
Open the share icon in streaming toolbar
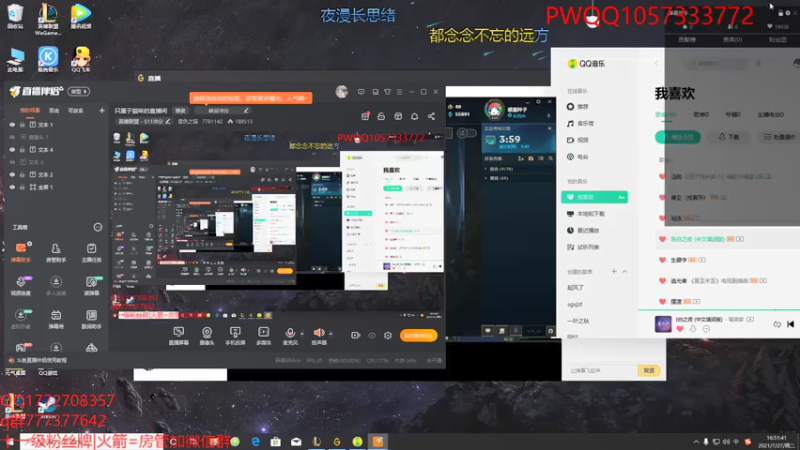click(431, 116)
